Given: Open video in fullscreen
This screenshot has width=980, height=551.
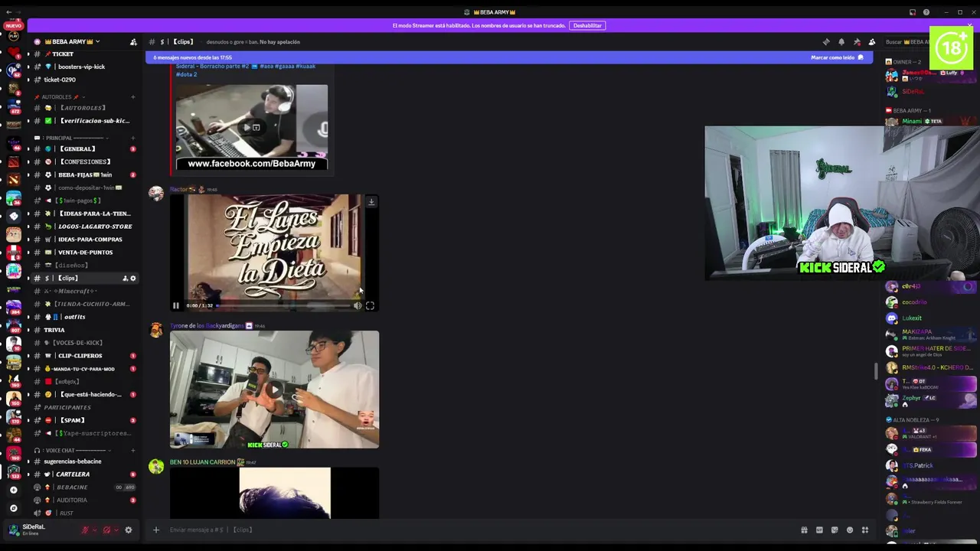Looking at the screenshot, I should 370,305.
